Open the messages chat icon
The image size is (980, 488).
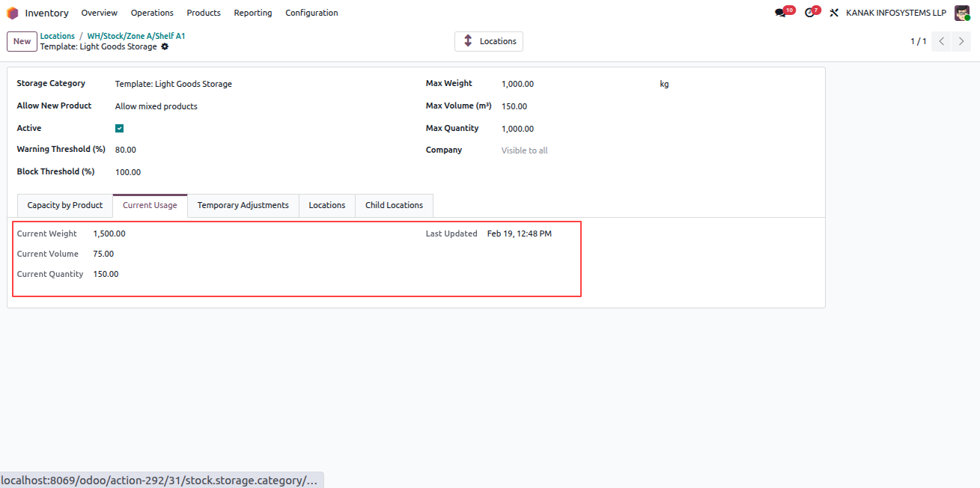(x=781, y=13)
